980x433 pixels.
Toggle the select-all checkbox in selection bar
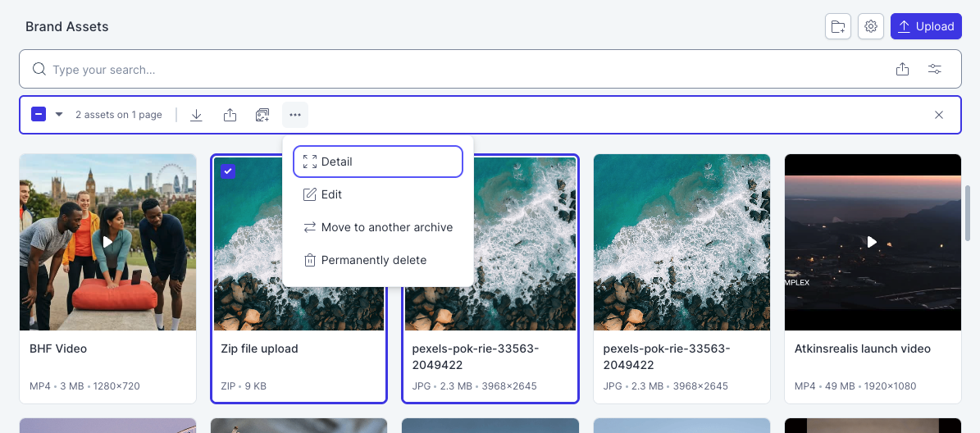39,114
